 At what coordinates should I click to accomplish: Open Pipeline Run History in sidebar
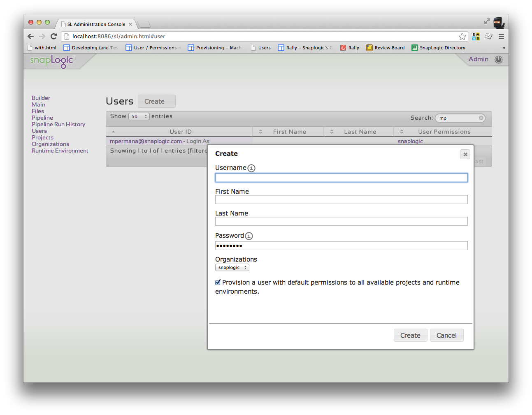pos(58,124)
